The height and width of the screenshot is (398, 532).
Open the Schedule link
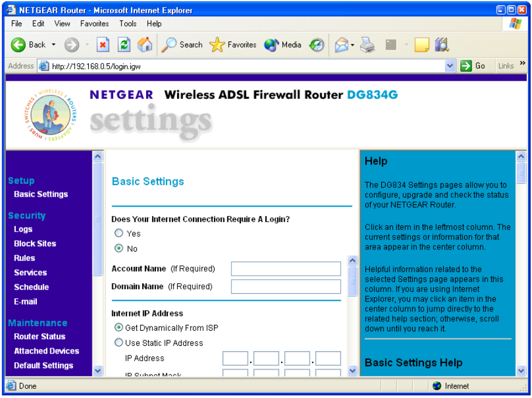coord(32,287)
